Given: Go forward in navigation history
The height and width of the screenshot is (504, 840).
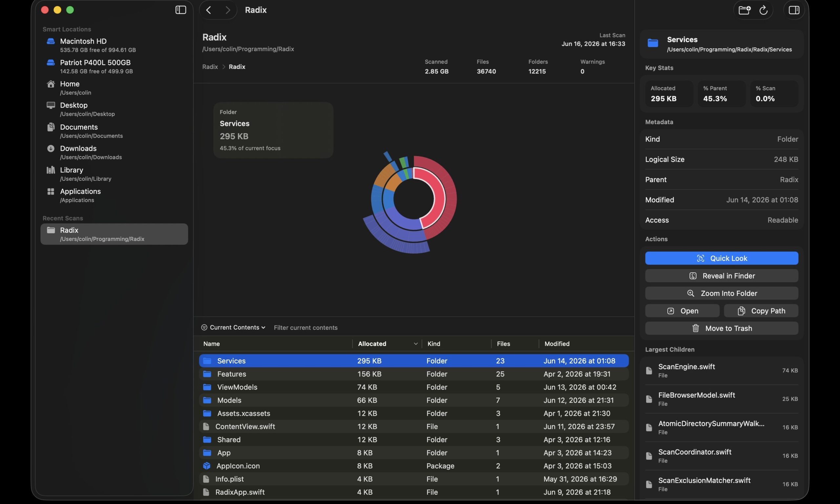Looking at the screenshot, I should click(x=227, y=10).
